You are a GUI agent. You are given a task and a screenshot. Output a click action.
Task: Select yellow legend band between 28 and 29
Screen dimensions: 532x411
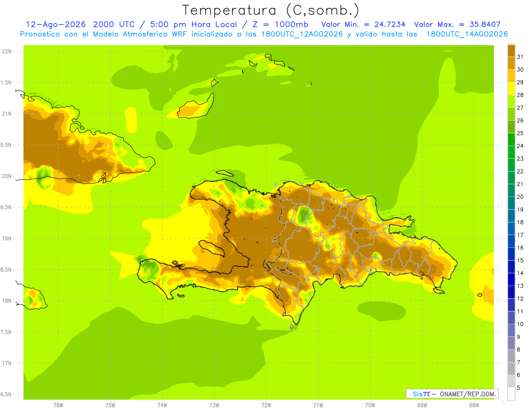[511, 89]
